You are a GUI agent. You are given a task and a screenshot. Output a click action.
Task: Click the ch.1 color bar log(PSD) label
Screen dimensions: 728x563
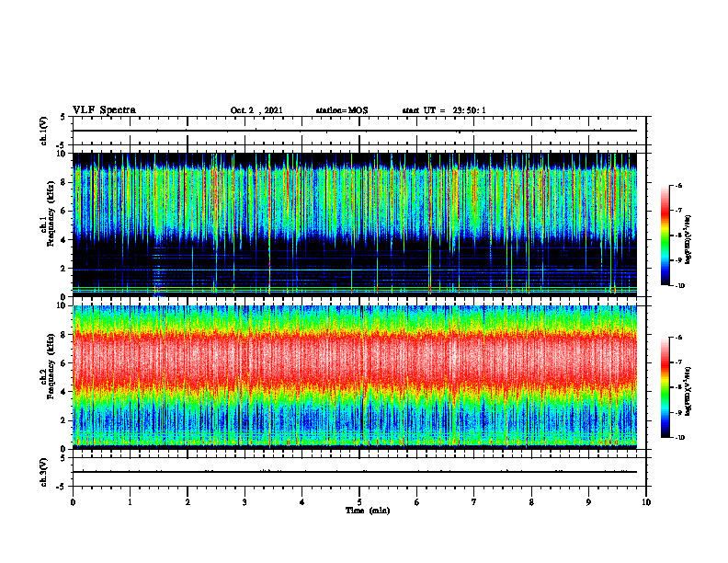[688, 240]
